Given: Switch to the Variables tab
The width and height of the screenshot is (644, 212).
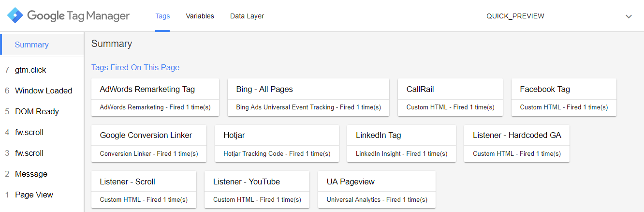Looking at the screenshot, I should click(x=200, y=16).
